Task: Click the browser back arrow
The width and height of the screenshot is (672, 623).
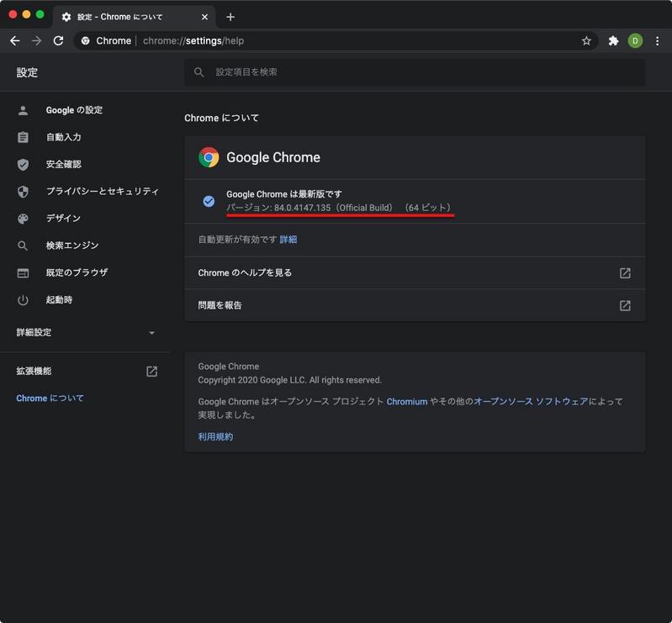Action: [15, 40]
